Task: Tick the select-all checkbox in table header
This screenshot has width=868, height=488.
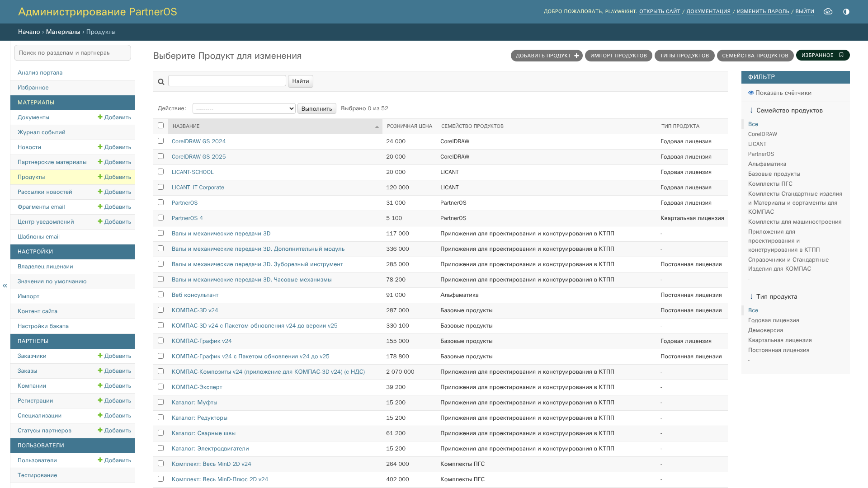Action: [160, 126]
